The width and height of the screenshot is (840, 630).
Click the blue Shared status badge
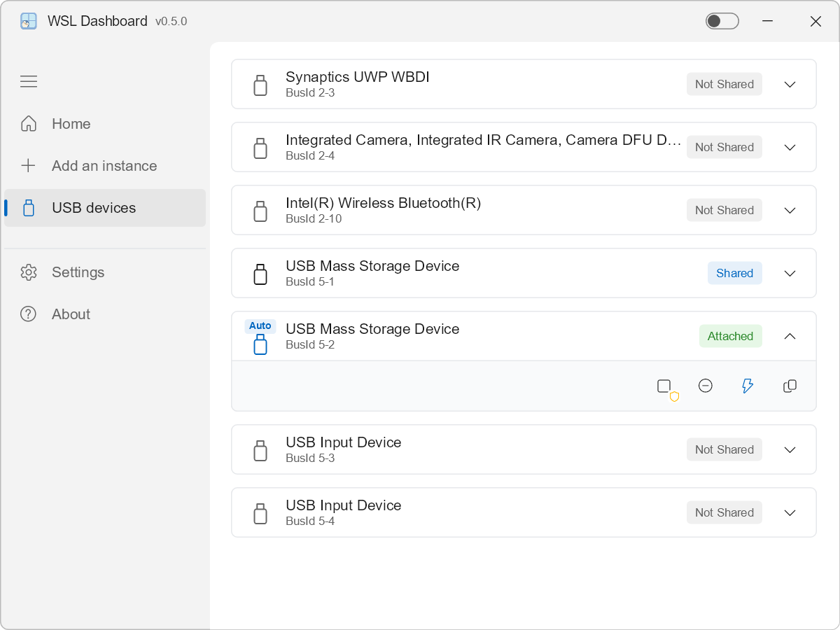735,273
